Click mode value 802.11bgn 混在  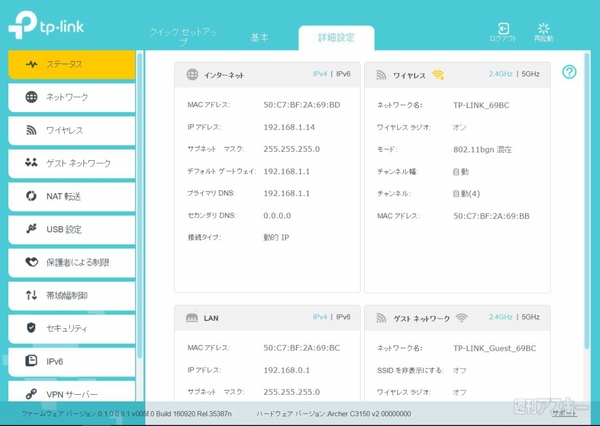(482, 149)
